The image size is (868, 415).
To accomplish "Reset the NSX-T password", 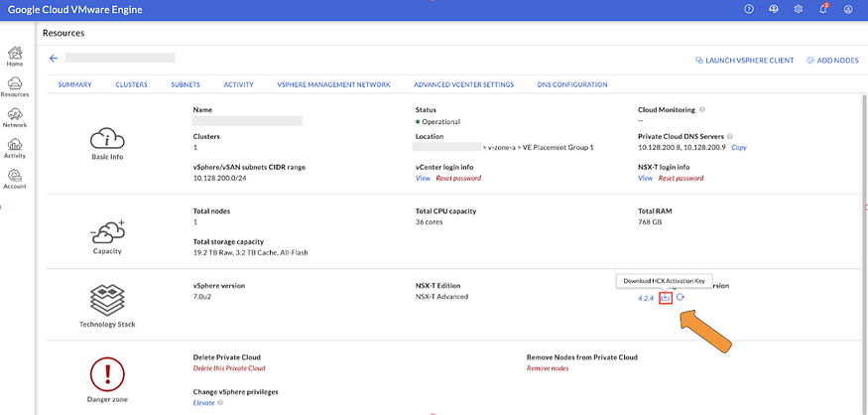I will 681,179.
